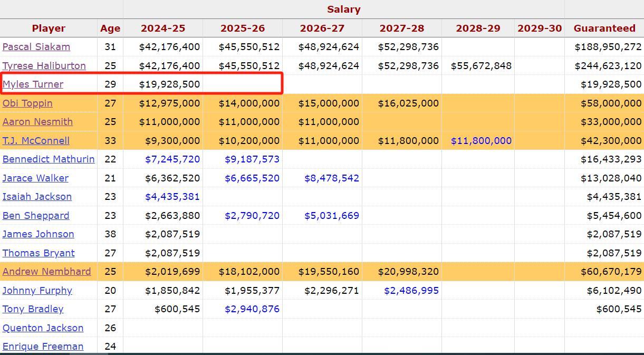644x355 pixels.
Task: Select Isaiah Jackson's $4,435,381 2024-25 salary
Action: click(172, 197)
